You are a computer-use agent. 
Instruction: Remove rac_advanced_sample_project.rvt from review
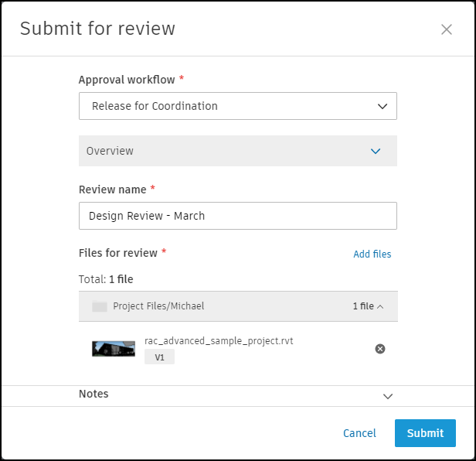pos(379,349)
